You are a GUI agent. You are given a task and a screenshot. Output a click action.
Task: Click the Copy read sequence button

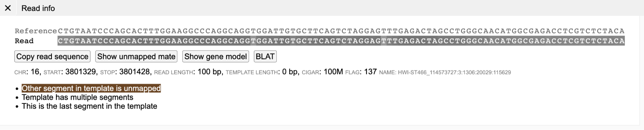point(52,56)
